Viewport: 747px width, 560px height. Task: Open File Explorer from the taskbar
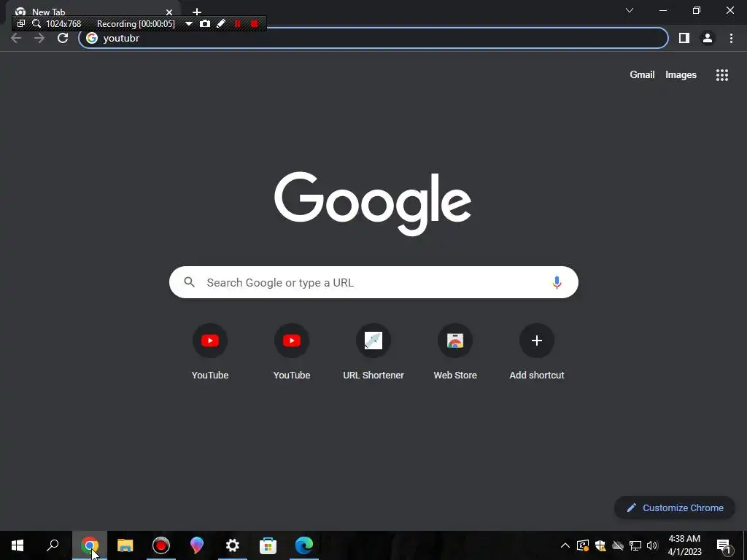125,545
